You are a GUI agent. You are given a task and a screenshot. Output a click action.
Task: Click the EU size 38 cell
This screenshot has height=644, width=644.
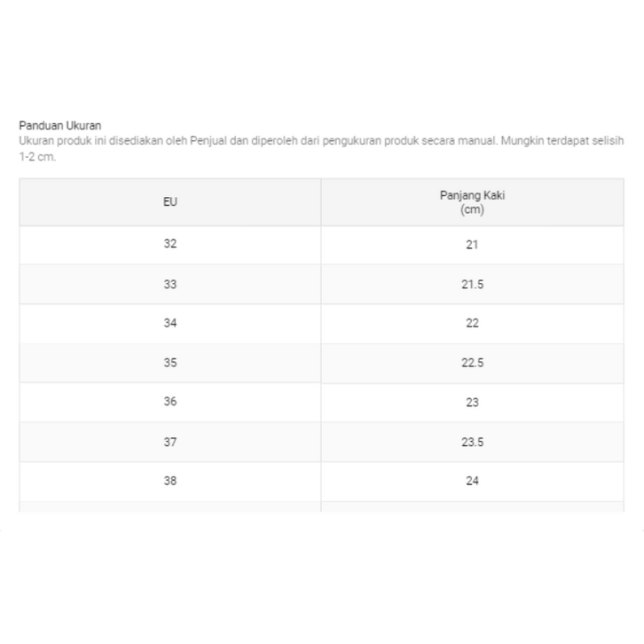point(170,481)
